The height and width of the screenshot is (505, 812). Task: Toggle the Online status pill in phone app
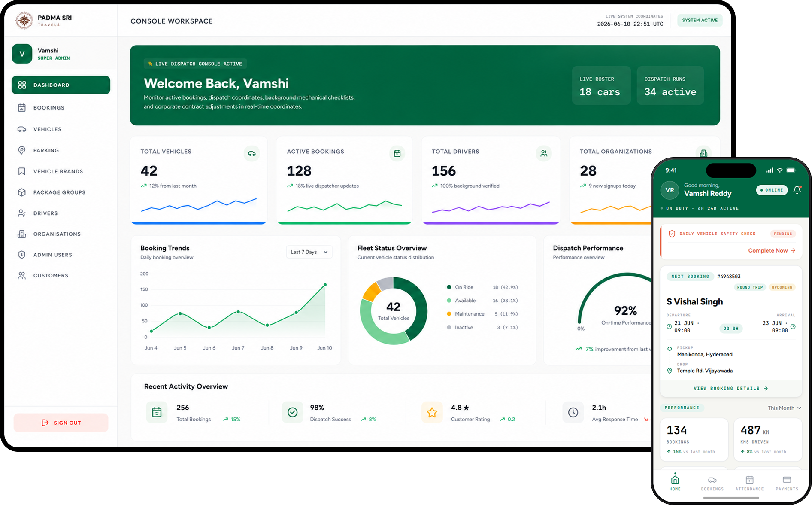[x=772, y=190]
